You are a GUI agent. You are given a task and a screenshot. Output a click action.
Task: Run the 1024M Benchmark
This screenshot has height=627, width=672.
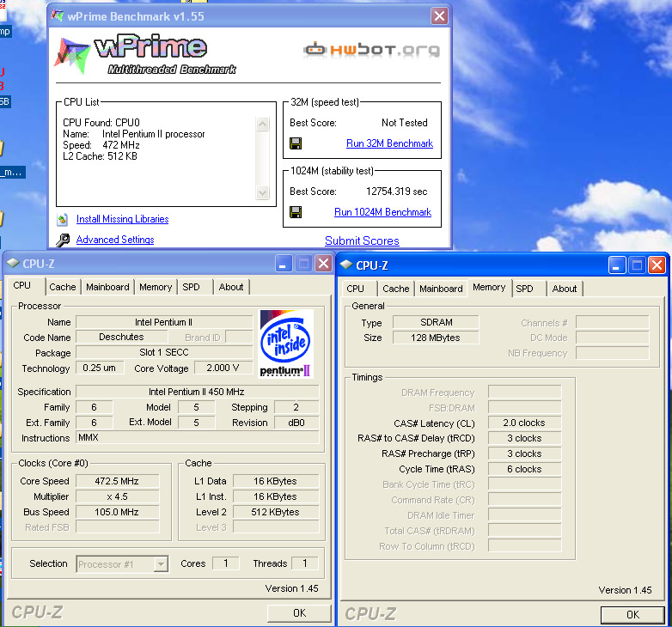tap(382, 212)
